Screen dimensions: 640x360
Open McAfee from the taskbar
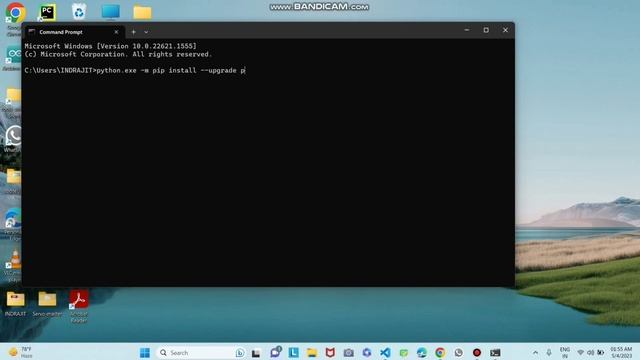330,353
